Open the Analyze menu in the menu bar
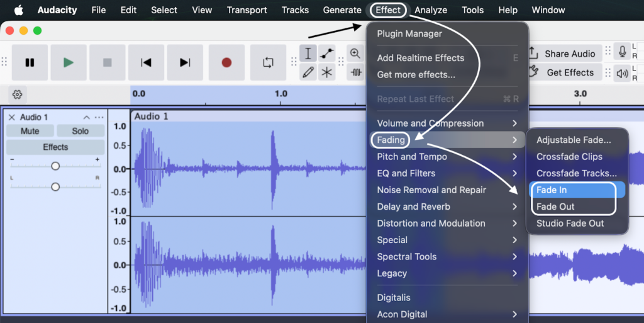 pos(430,10)
